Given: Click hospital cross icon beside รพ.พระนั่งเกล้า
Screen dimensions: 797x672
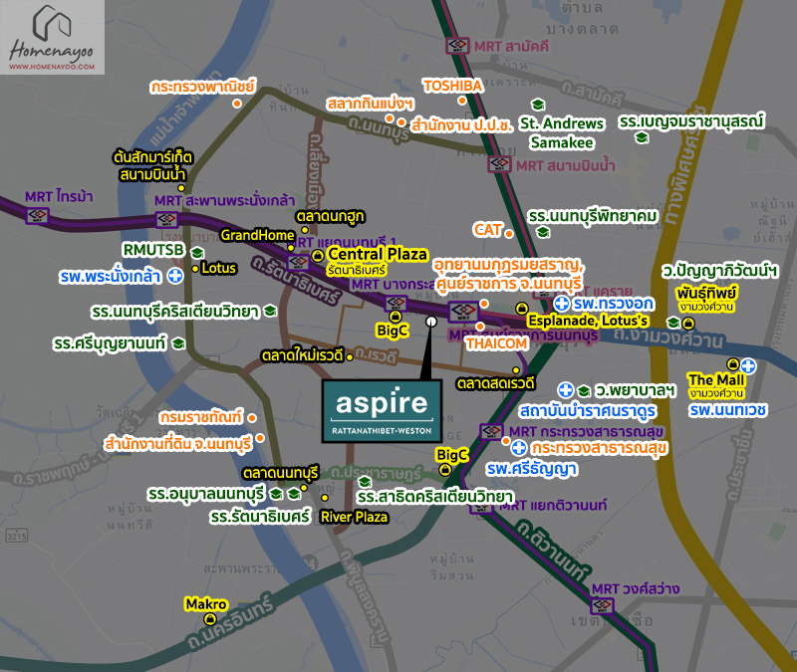Looking at the screenshot, I should tap(175, 277).
